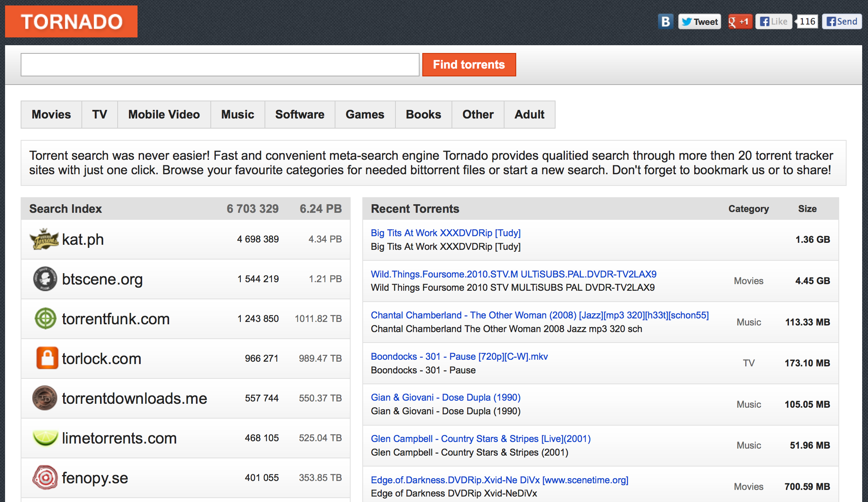Screen dimensions: 868x502
Task: Click the Size column header
Action: pos(807,209)
